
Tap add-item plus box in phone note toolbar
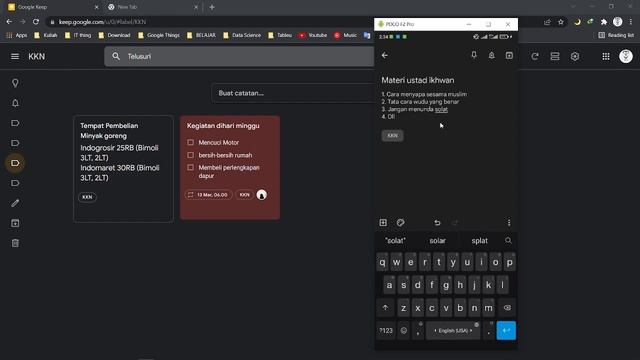pyautogui.click(x=383, y=222)
